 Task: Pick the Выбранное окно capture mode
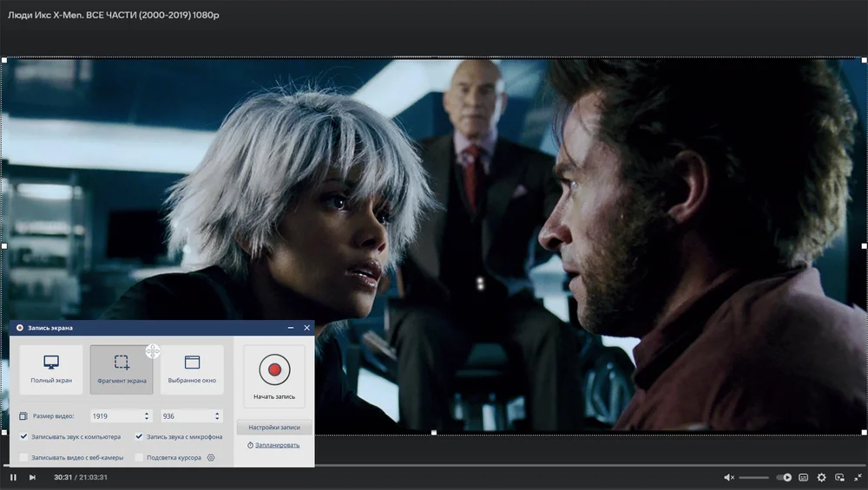pyautogui.click(x=192, y=369)
